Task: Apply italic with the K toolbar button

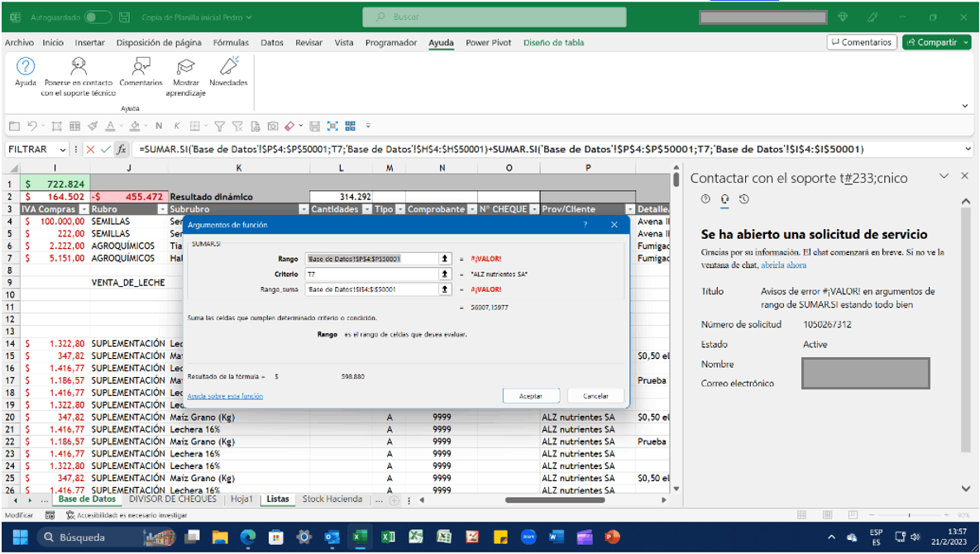Action: click(177, 127)
